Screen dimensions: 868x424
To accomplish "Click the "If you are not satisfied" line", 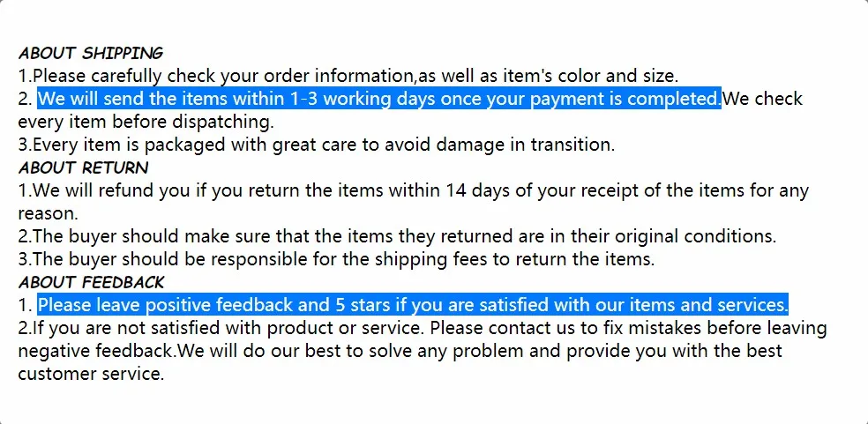I will (x=422, y=329).
